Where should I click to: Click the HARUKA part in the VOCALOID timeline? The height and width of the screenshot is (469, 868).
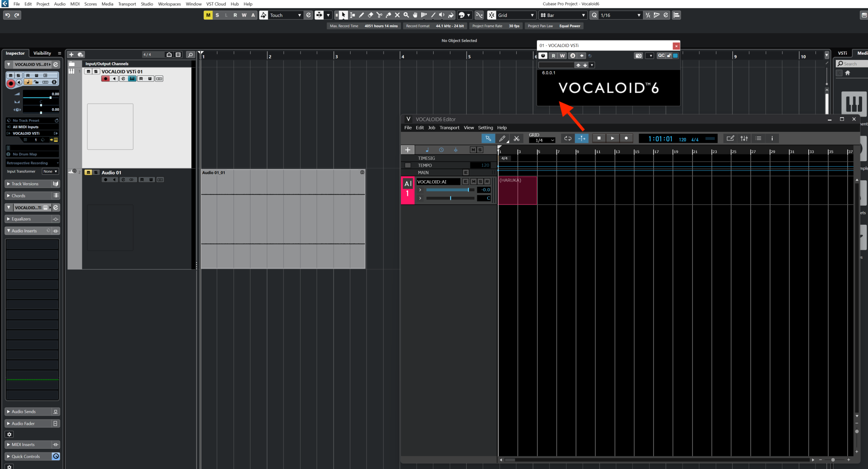[517, 191]
